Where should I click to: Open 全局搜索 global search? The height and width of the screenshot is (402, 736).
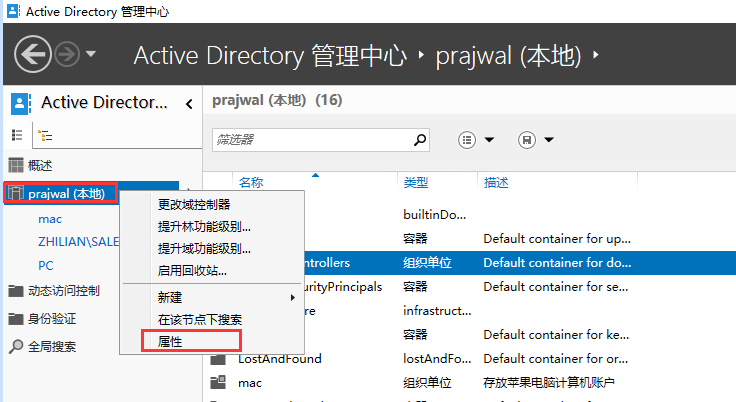(52, 347)
